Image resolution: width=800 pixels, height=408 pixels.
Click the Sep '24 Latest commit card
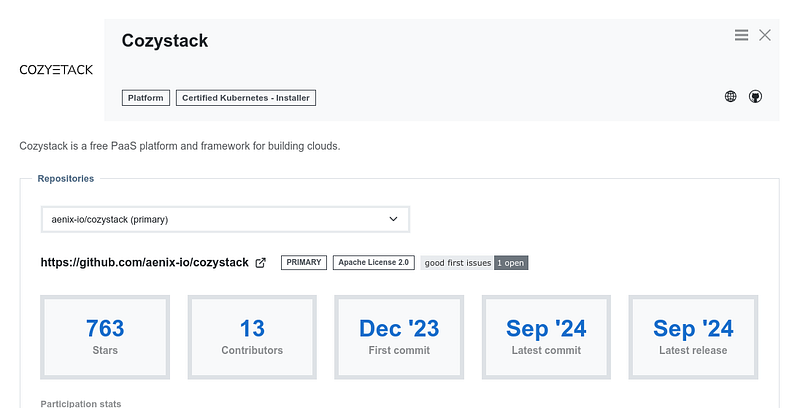546,337
